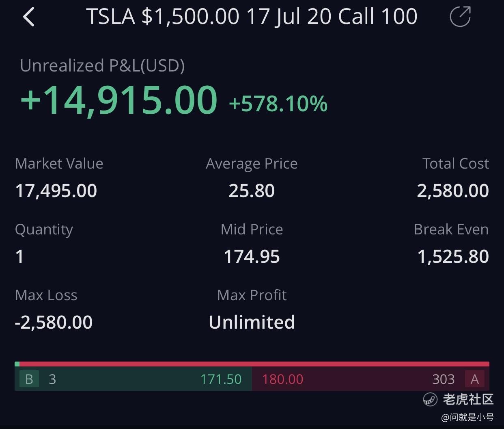Image resolution: width=504 pixels, height=429 pixels.
Task: Tap the back arrow
Action: click(x=29, y=17)
